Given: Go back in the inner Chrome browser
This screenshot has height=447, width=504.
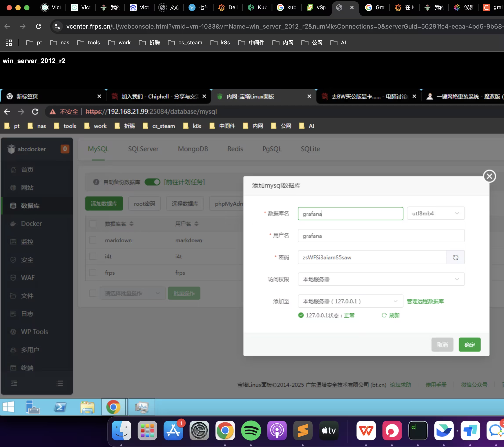Looking at the screenshot, I should (x=7, y=112).
